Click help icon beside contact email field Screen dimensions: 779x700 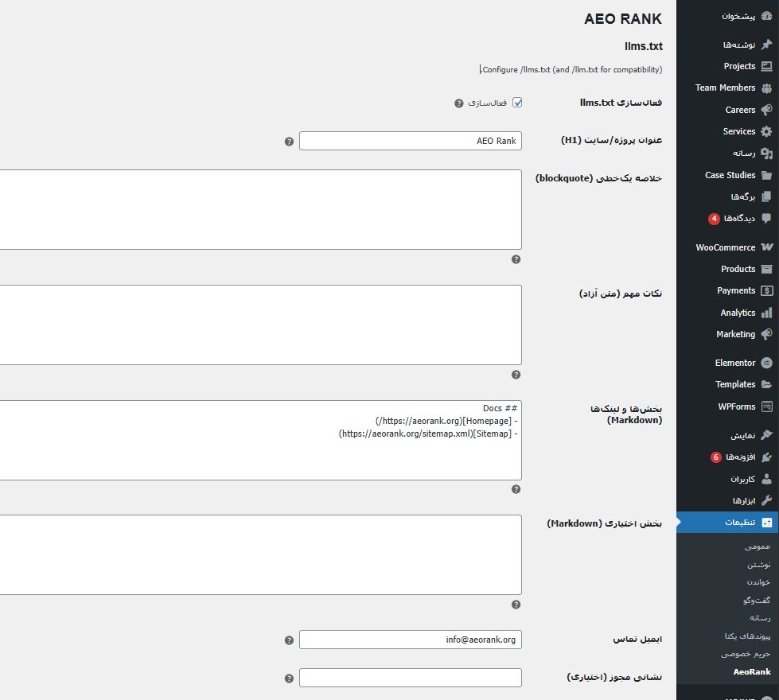click(289, 640)
